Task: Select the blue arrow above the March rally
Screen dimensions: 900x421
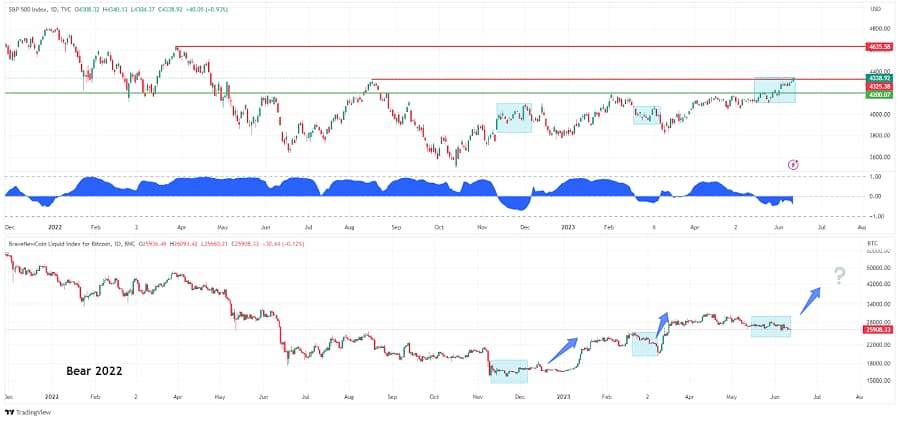Action: (662, 325)
